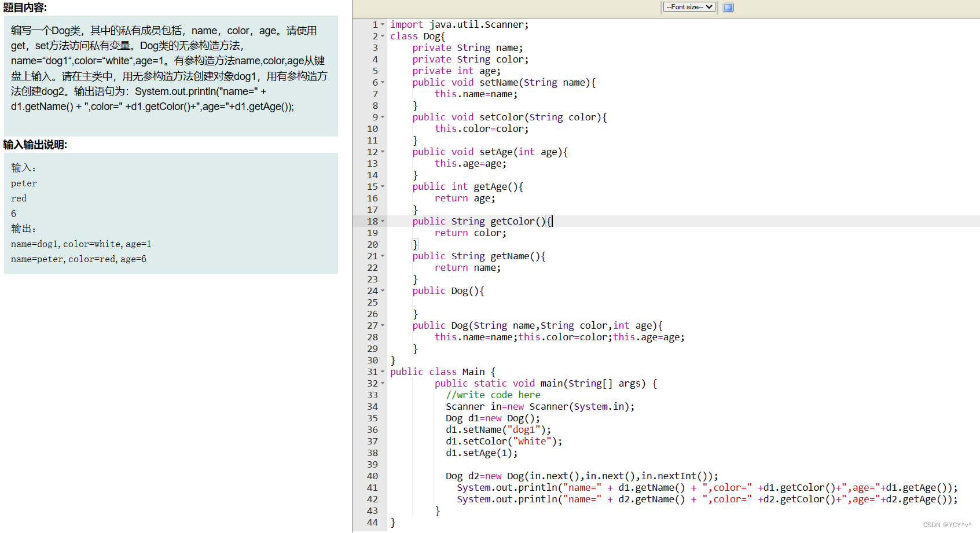The width and height of the screenshot is (980, 533).
Task: Open the Font size dropdown
Action: pos(689,7)
